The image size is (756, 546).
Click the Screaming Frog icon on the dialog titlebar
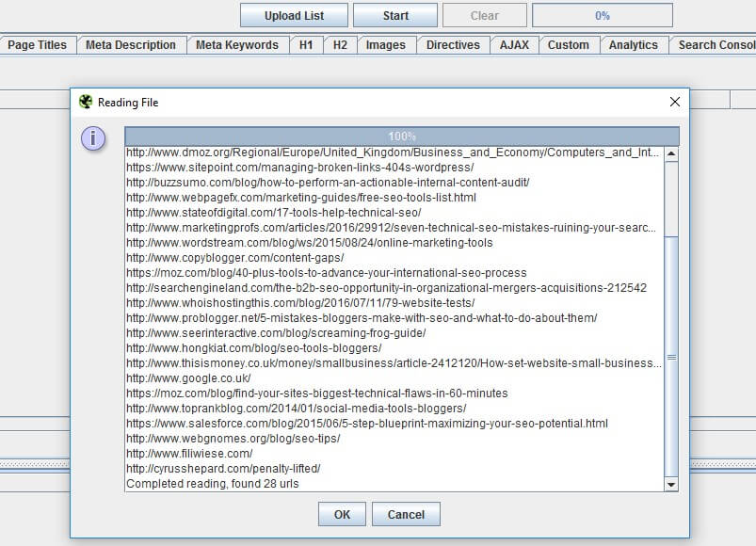[86, 102]
